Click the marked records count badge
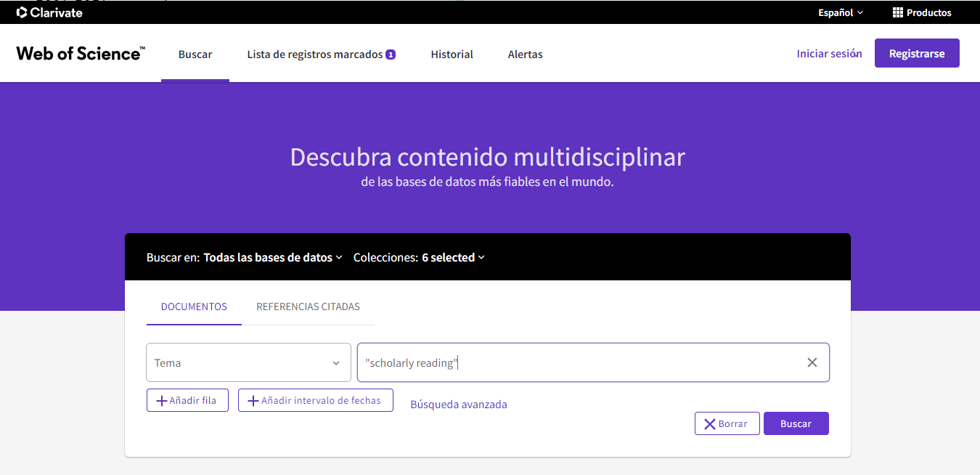Screen dimensions: 980x475 coord(391,54)
